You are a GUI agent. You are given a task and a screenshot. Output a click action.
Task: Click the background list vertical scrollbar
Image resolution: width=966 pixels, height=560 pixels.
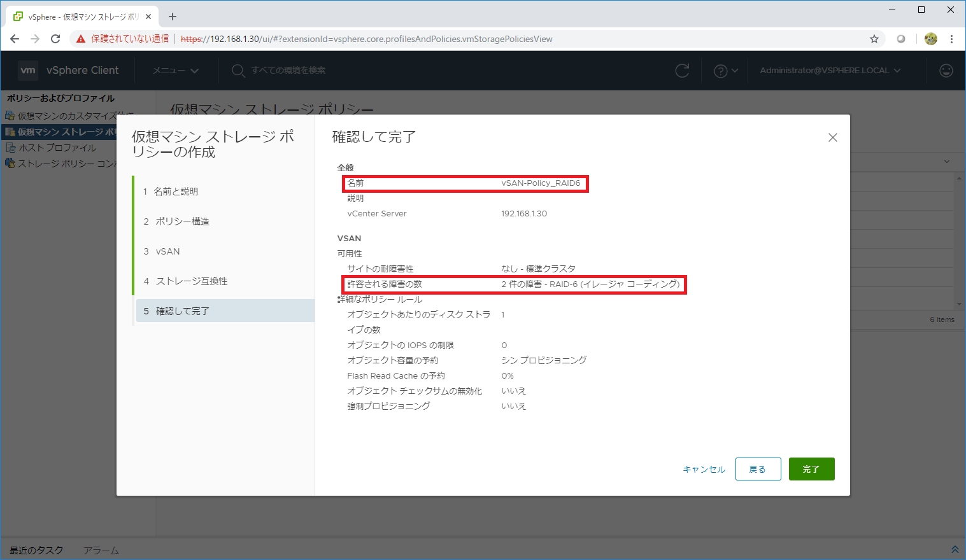point(960,242)
